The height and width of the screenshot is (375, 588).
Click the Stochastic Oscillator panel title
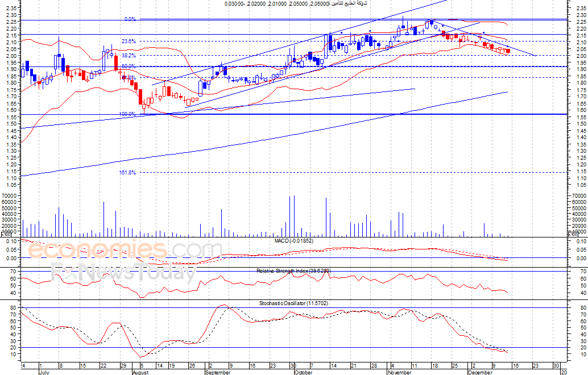[293, 304]
